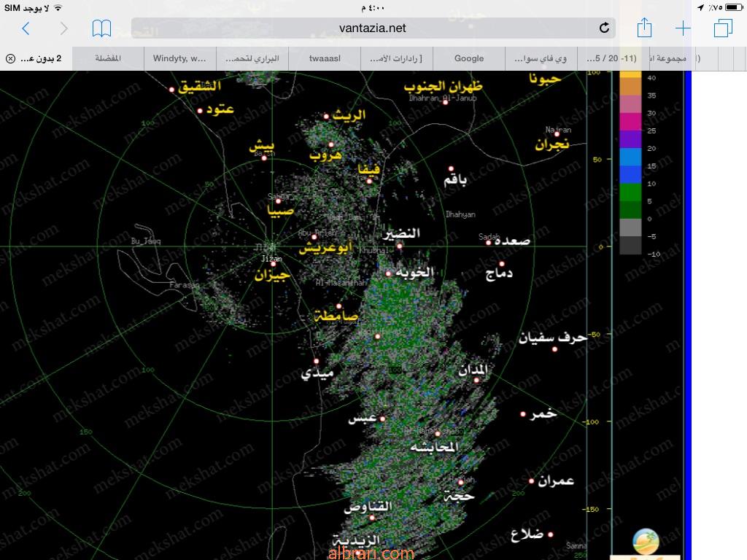Screen dimensions: 747x560
Task: Show all tabs overview icon
Action: [723, 28]
